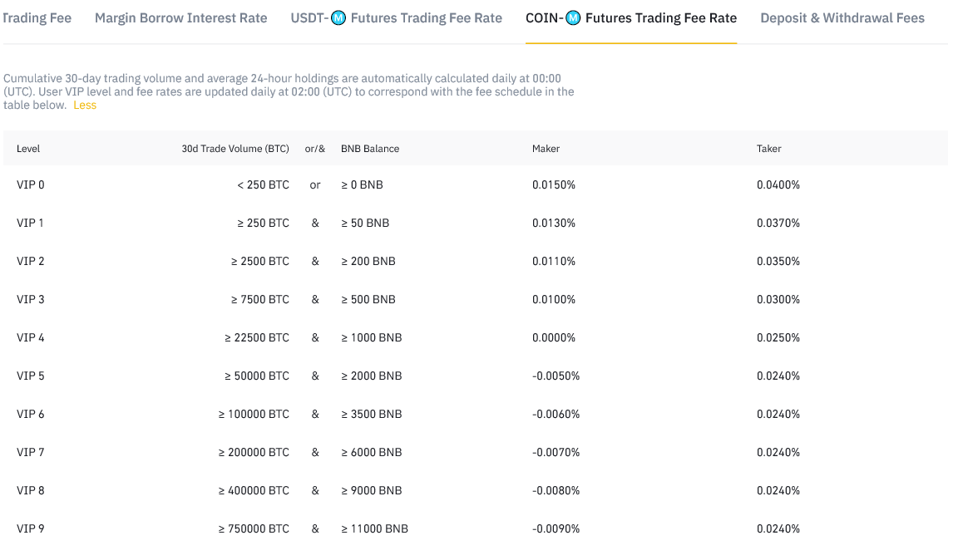The height and width of the screenshot is (560, 958).
Task: Switch to the Trading Fee tab
Action: (x=37, y=17)
